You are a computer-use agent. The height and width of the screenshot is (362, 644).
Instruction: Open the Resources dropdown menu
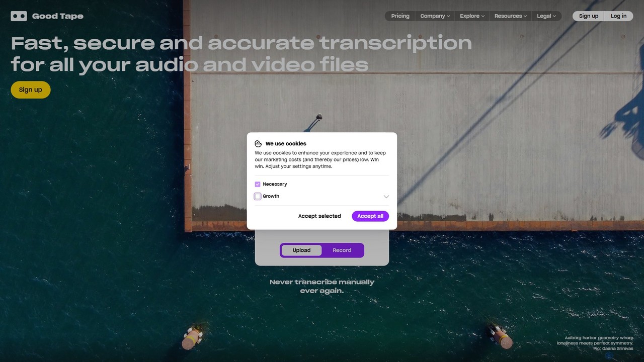click(x=511, y=16)
